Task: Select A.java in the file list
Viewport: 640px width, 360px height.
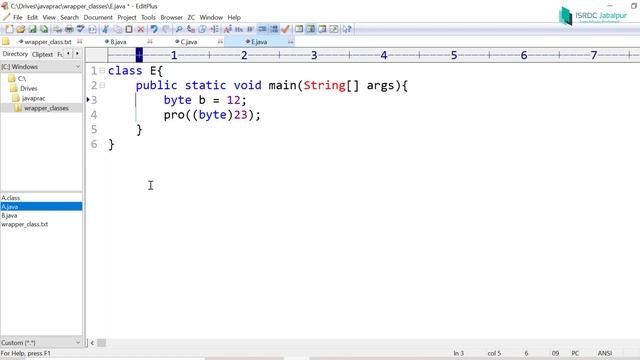Action: pyautogui.click(x=41, y=207)
